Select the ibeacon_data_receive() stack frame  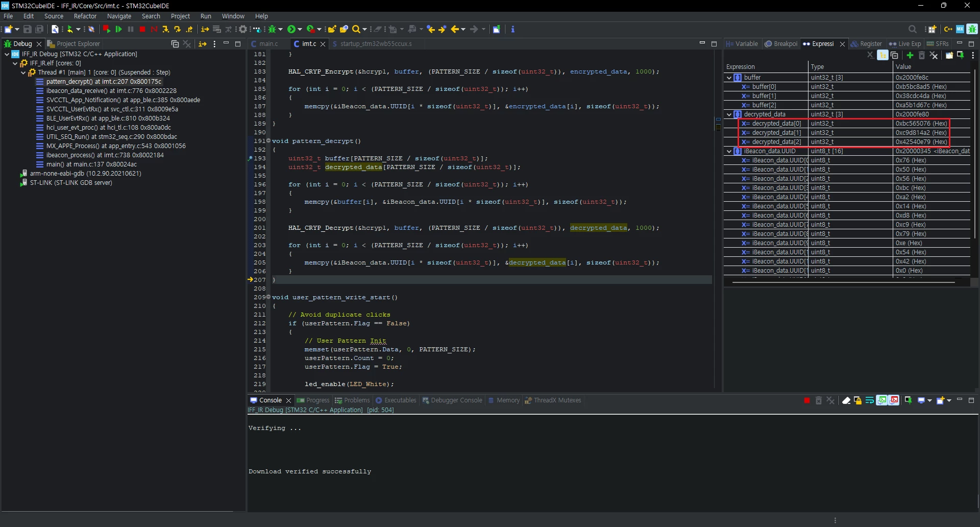pos(111,91)
